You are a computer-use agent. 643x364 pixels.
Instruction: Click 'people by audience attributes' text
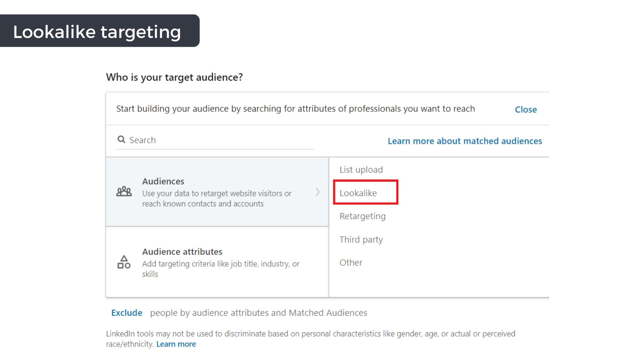tap(259, 313)
